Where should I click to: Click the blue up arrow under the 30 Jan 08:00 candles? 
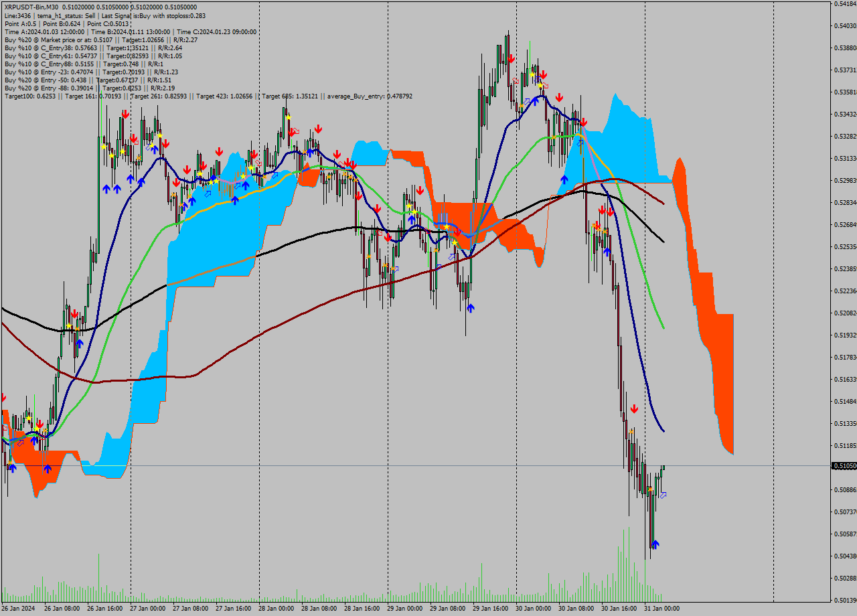point(564,179)
